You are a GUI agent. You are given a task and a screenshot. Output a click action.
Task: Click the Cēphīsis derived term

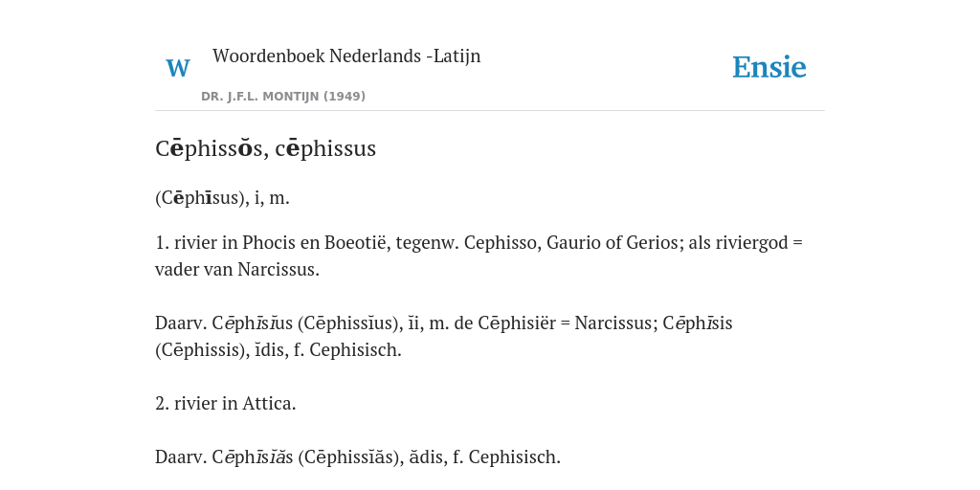[x=698, y=323]
